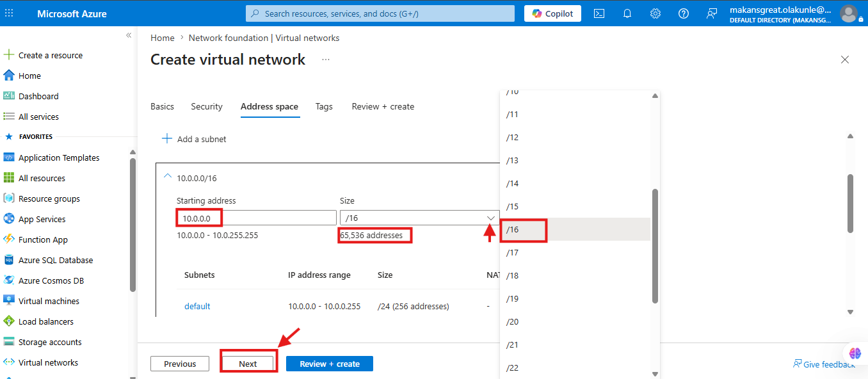Open Storage accounts in the sidebar
Screen dimensions: 868x379
coord(50,342)
